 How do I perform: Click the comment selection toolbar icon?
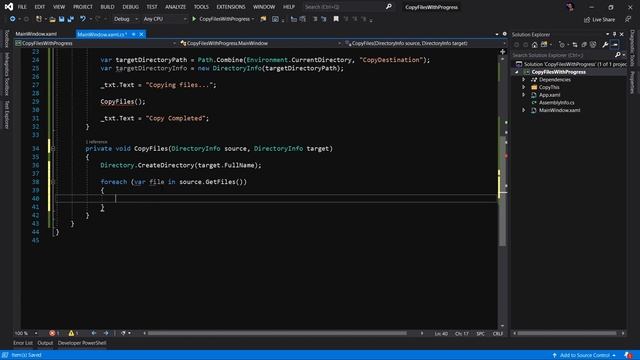315,19
